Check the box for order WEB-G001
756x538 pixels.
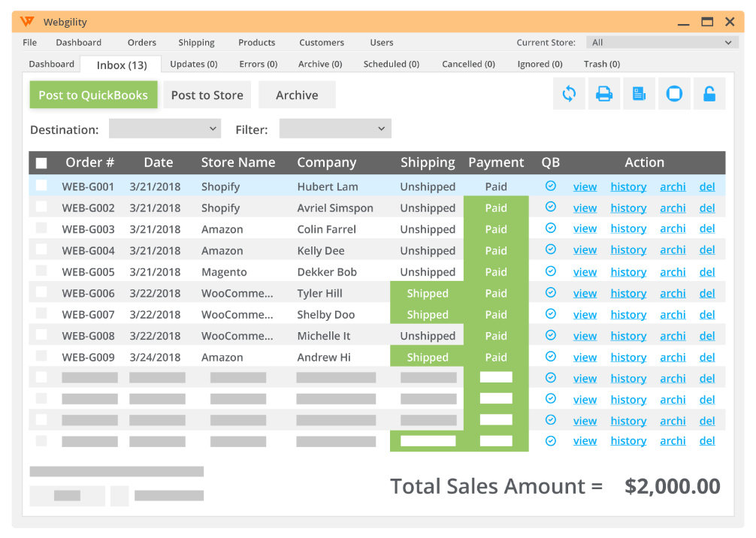point(41,185)
